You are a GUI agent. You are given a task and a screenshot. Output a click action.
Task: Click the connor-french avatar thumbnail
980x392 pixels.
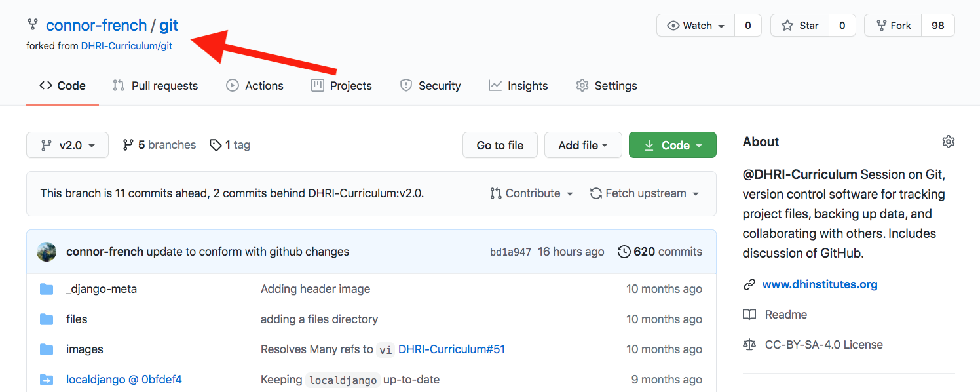pyautogui.click(x=47, y=252)
